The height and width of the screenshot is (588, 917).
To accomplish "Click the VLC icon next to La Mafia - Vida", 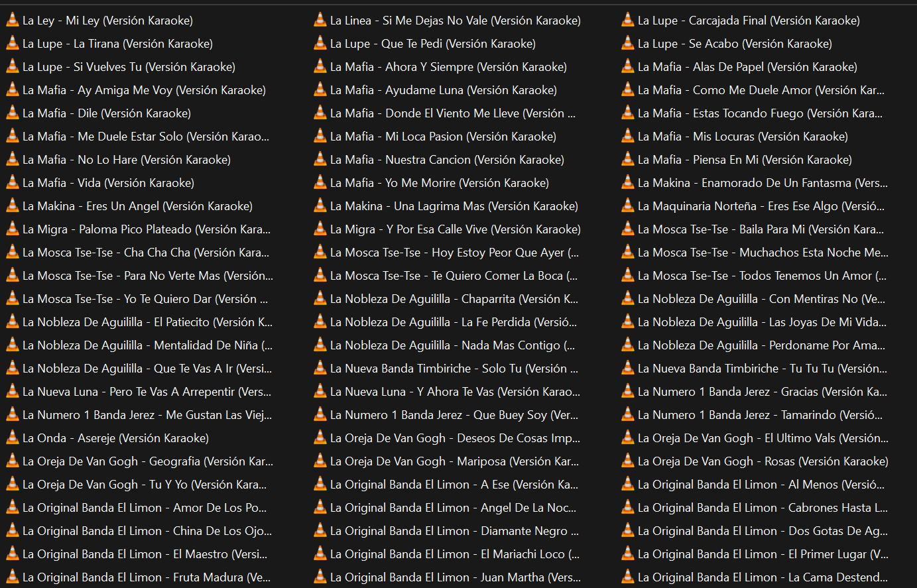I will tap(12, 183).
